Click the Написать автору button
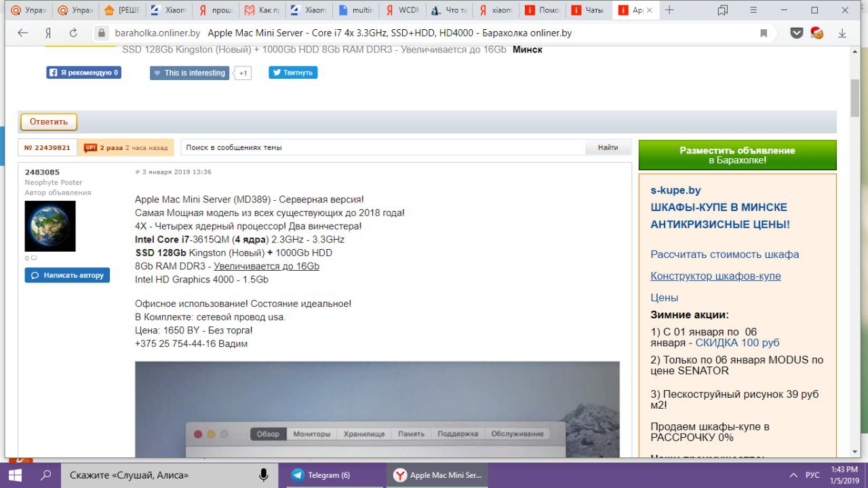The width and height of the screenshot is (868, 488). click(67, 276)
